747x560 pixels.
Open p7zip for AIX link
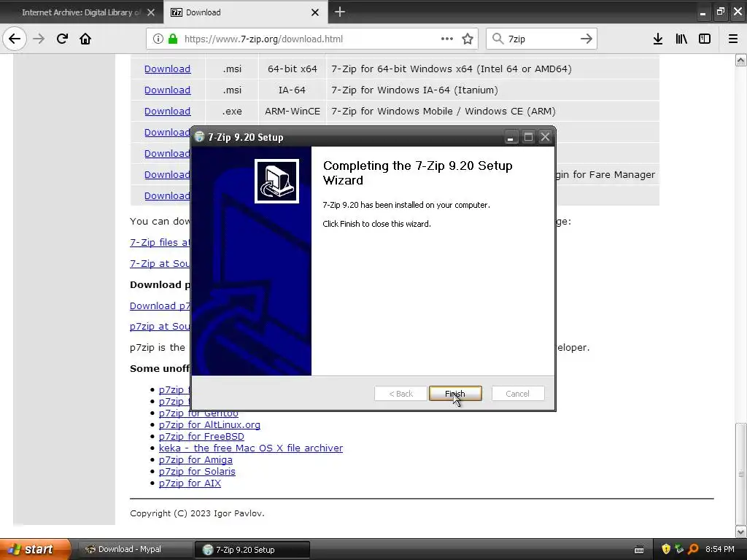pyautogui.click(x=190, y=483)
